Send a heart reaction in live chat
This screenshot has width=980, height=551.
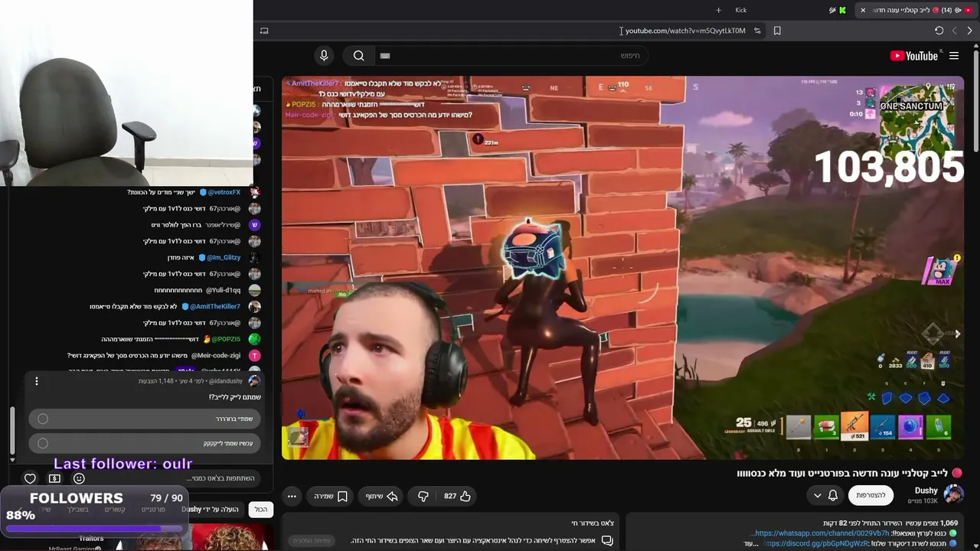(30, 478)
